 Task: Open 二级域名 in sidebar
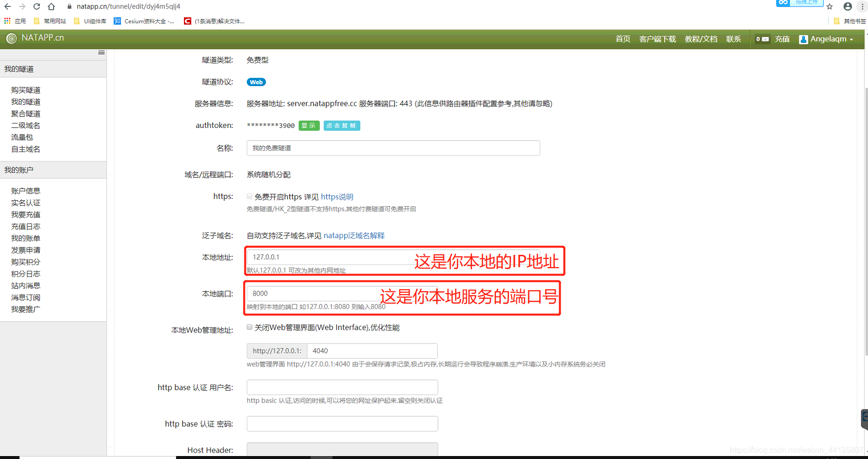point(26,125)
